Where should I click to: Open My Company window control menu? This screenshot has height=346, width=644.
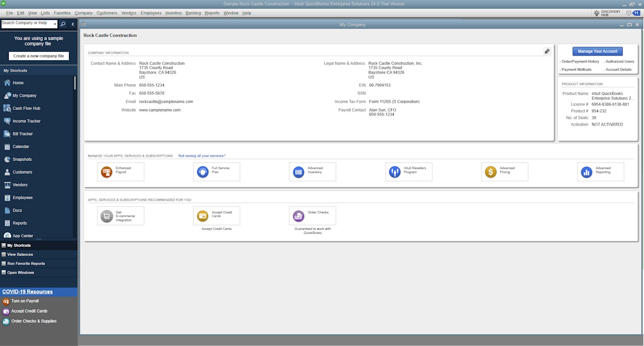pyautogui.click(x=83, y=24)
